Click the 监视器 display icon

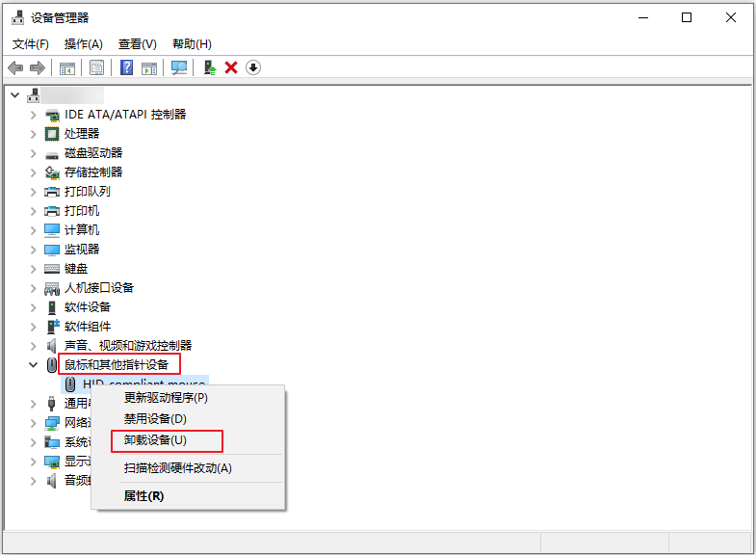52,250
